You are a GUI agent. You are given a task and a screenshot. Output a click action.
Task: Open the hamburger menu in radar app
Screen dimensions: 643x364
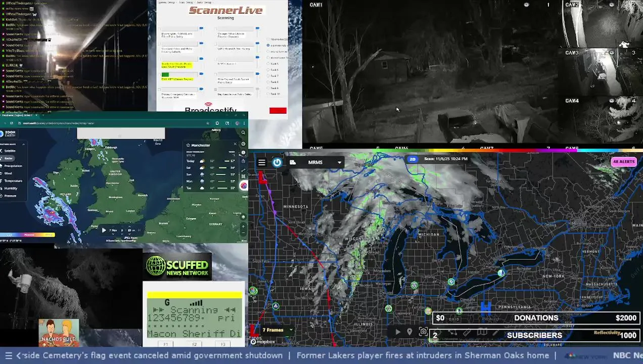(x=261, y=162)
